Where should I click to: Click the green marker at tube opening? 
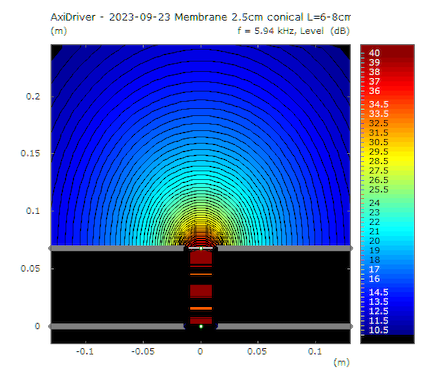201,248
